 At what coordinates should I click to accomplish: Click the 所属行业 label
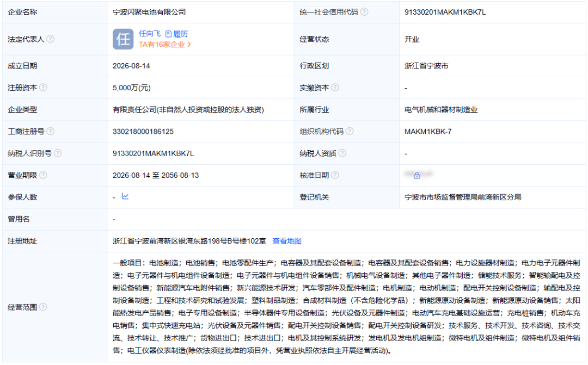(x=314, y=109)
